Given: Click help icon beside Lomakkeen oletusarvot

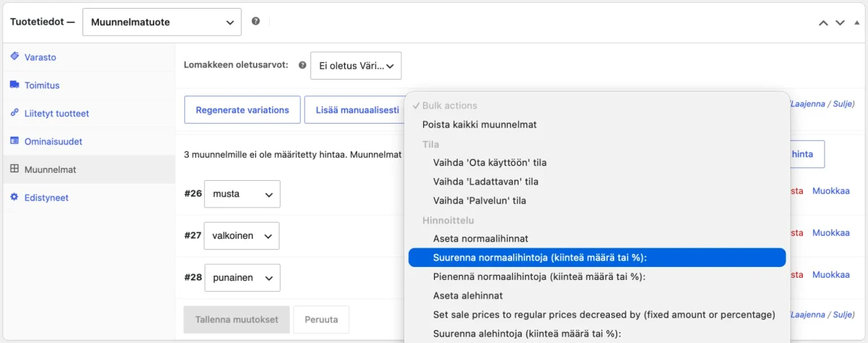Looking at the screenshot, I should (302, 65).
